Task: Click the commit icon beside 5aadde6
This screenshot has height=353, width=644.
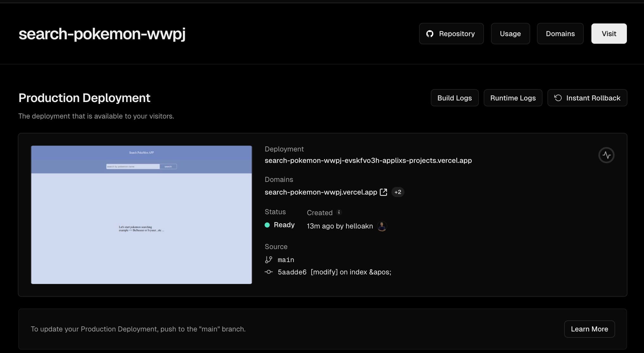Action: coord(268,272)
